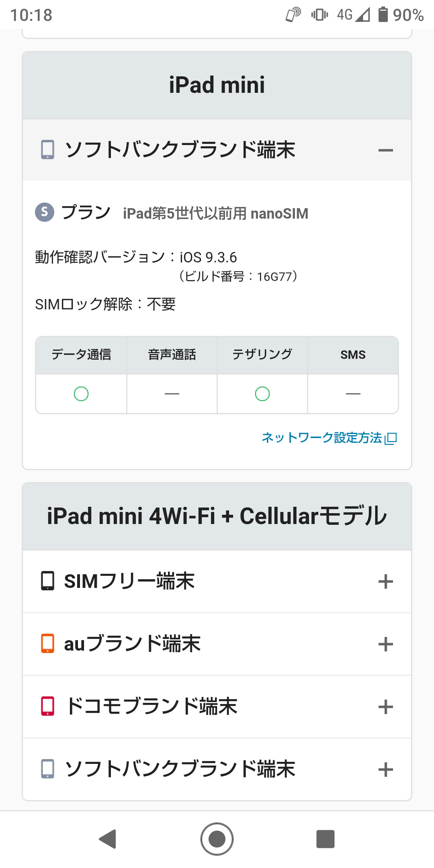Viewport: 434px width, 868px height.
Task: Tap the green circle under テザリング
Action: click(262, 394)
